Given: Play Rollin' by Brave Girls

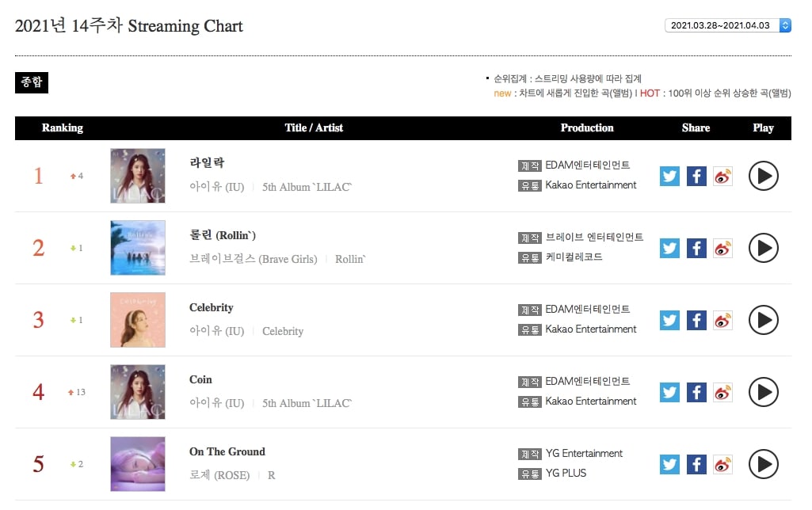Looking at the screenshot, I should click(x=764, y=248).
